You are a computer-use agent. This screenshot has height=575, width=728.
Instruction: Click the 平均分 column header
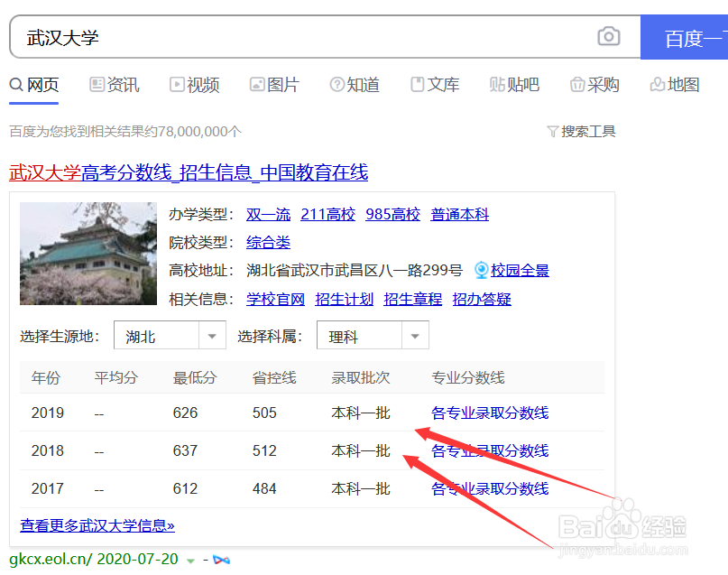click(116, 377)
